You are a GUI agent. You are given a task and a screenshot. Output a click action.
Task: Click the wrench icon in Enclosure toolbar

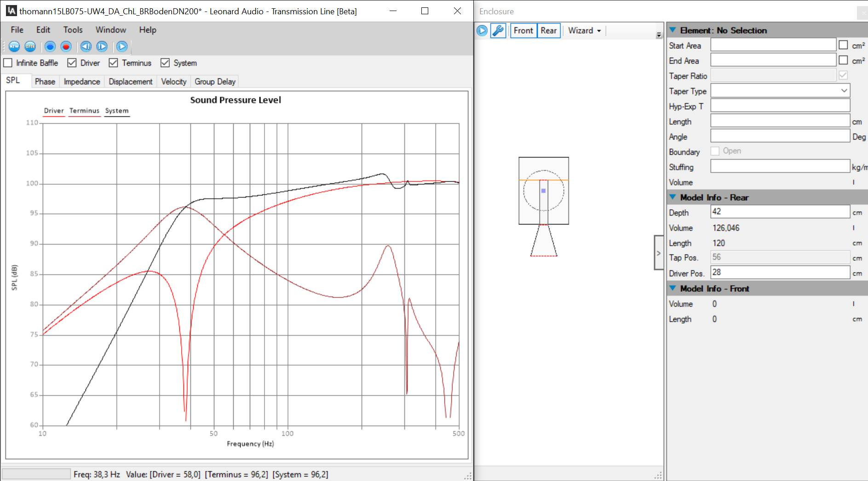[498, 31]
